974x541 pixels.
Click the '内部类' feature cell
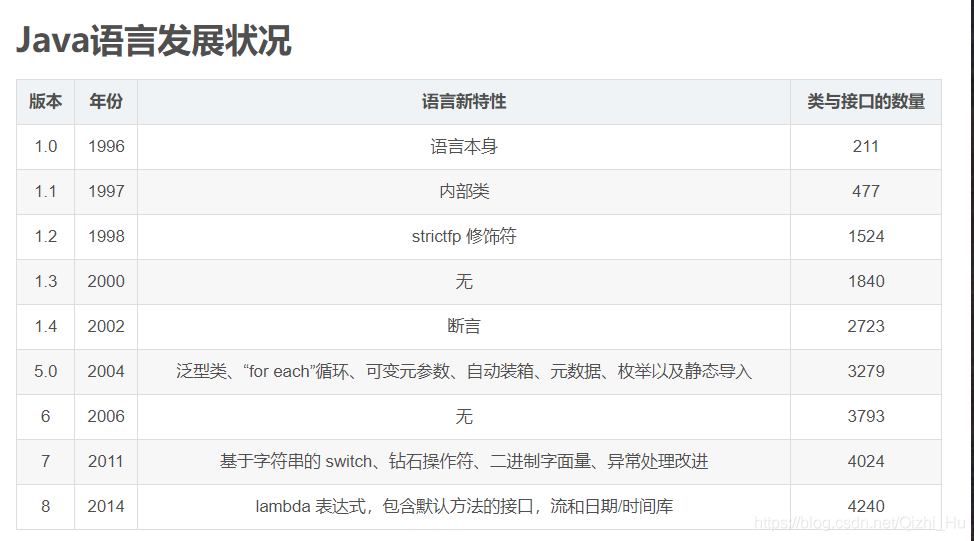(x=464, y=191)
